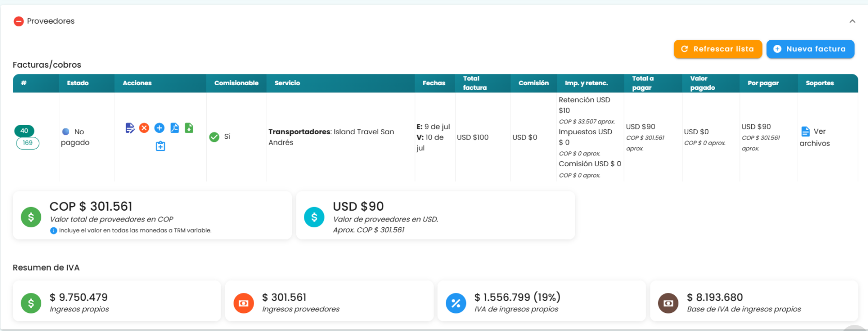Click the clipboard plus action icon
Image resolution: width=868 pixels, height=331 pixels.
(160, 146)
